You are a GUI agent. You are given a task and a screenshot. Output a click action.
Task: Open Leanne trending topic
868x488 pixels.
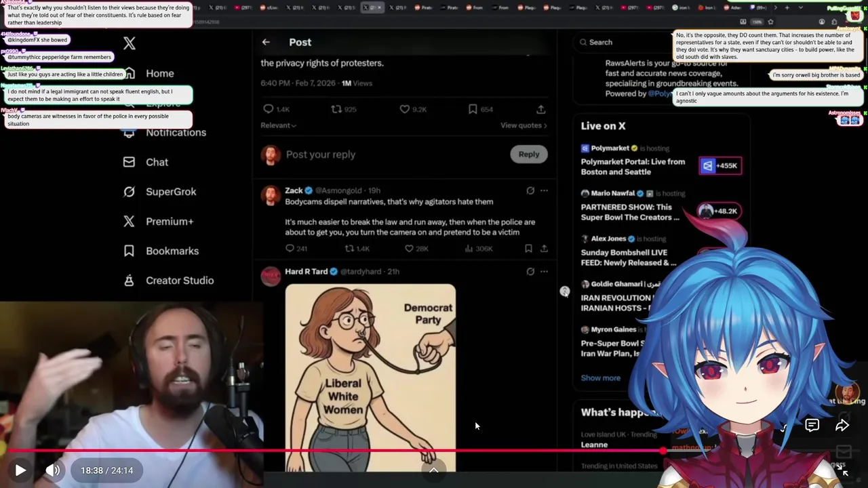[x=594, y=445]
